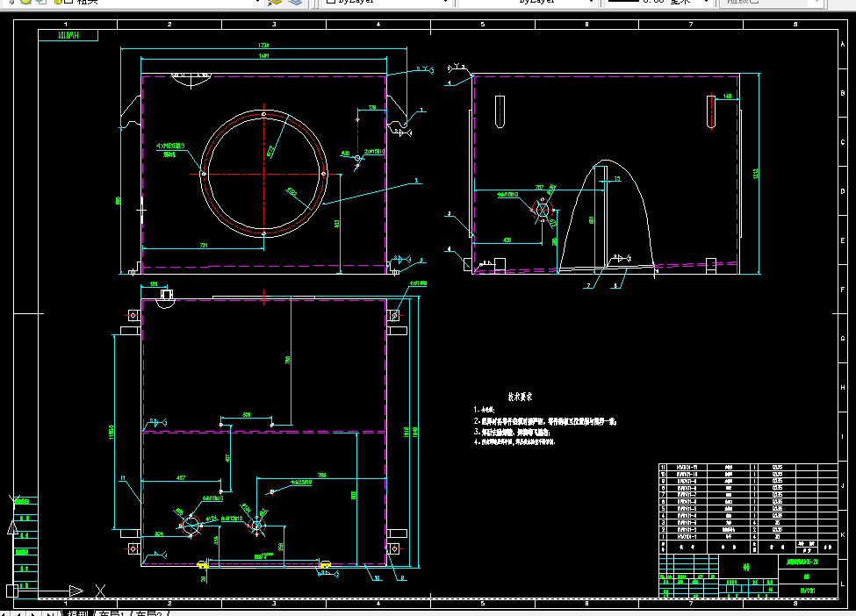The image size is (856, 616).
Task: Select the 1212 height dimension text
Action: [756, 174]
